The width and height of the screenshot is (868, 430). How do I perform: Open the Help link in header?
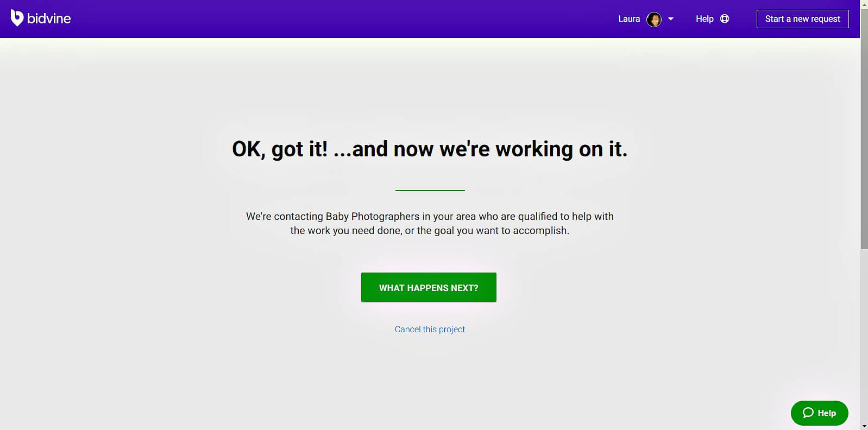coord(705,19)
